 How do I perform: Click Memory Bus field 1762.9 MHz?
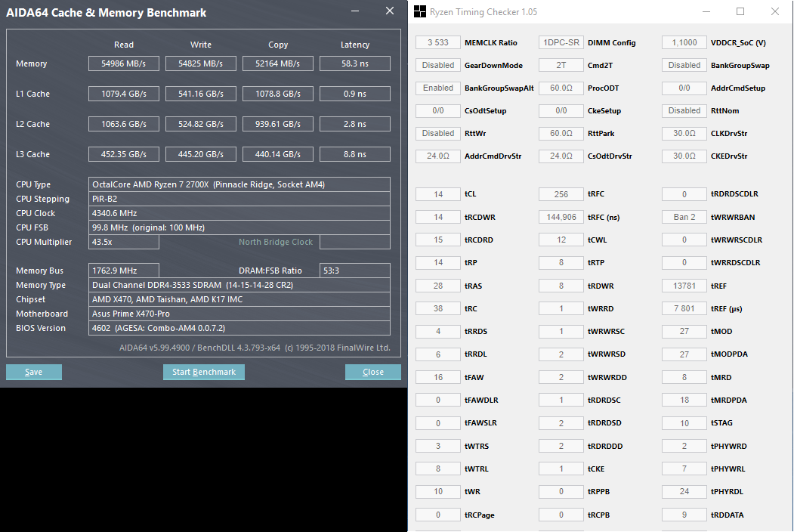coord(124,271)
